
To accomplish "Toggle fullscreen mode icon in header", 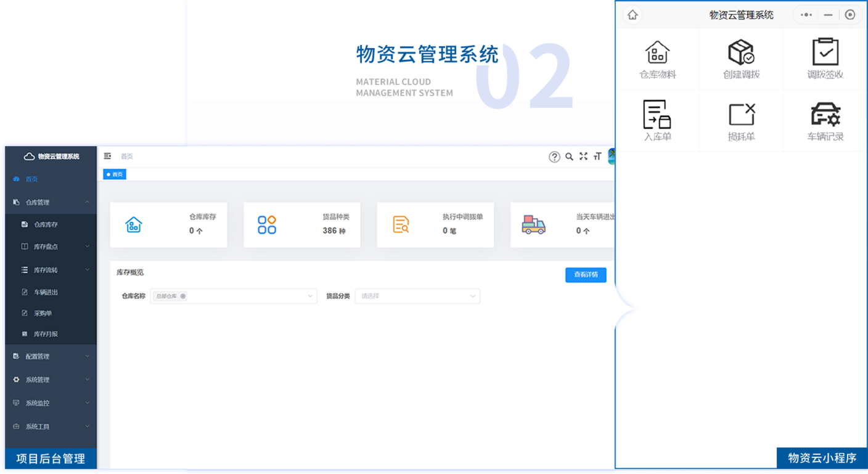I will pyautogui.click(x=583, y=157).
